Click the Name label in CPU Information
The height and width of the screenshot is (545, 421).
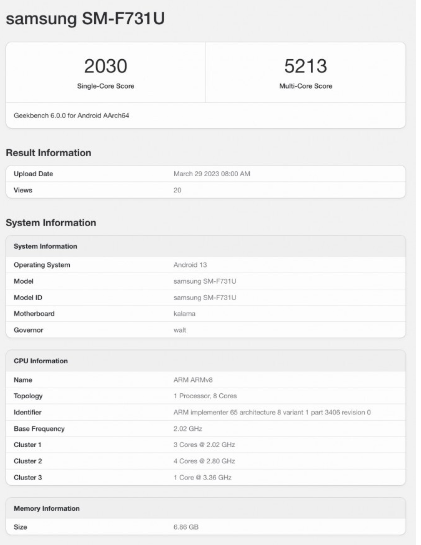(x=23, y=380)
